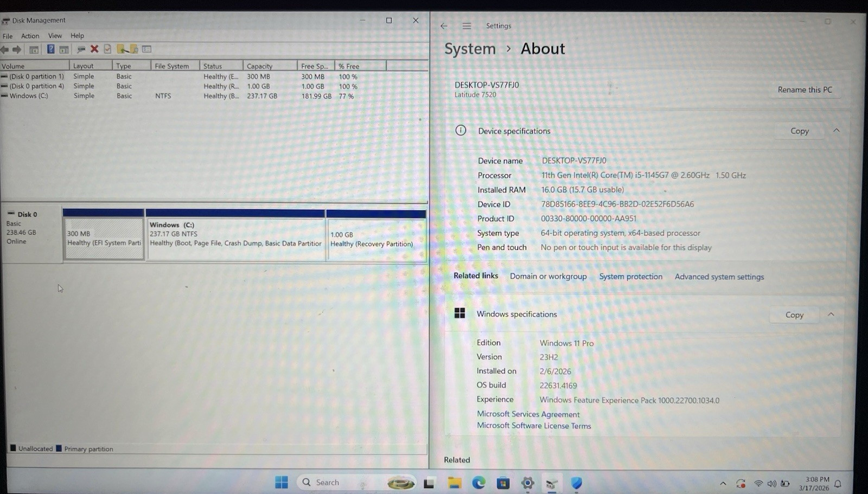Image resolution: width=868 pixels, height=494 pixels.
Task: Open File Explorer from the taskbar
Action: pyautogui.click(x=454, y=482)
